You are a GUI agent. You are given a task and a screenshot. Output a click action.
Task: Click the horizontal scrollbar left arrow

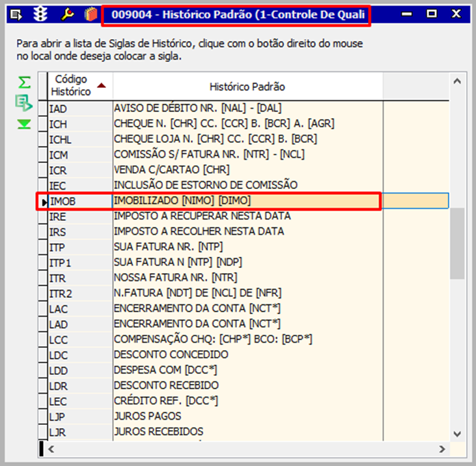pos(51,448)
